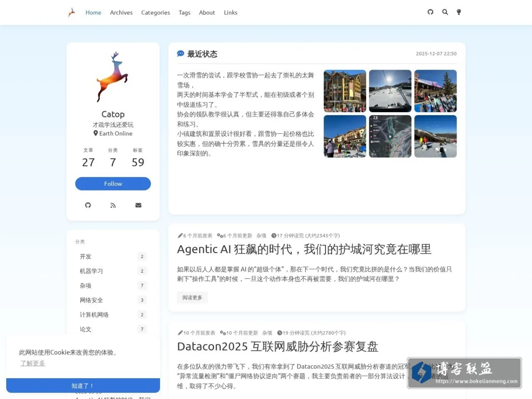Open the Datacon2025 互联网威胁分析参赛复盘 post title
This screenshot has width=532, height=399.
tap(278, 346)
